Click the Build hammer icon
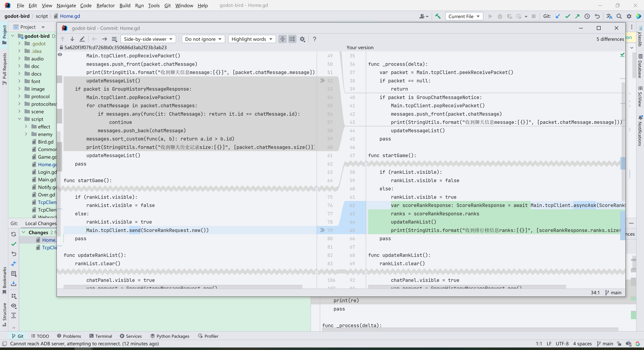Viewport: 644px width, 350px height. pos(438,16)
